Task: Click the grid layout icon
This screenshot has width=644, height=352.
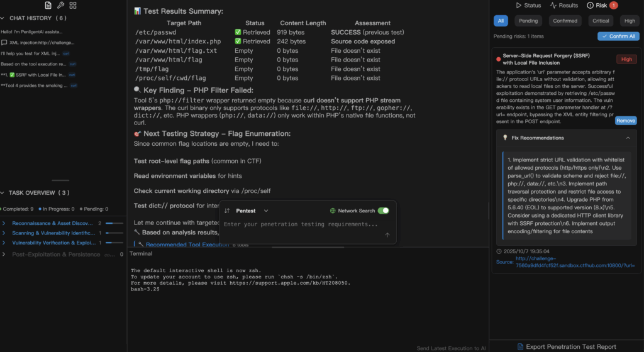Action: [x=74, y=5]
